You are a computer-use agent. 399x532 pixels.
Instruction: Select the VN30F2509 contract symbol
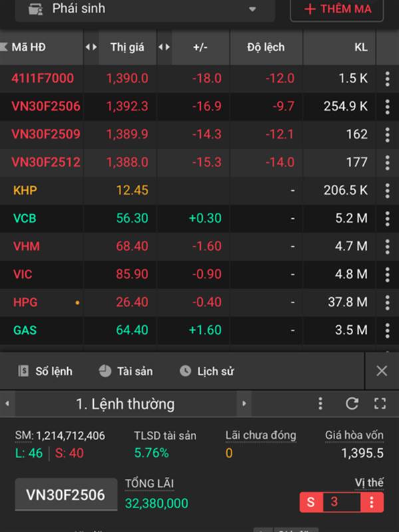[x=46, y=134]
